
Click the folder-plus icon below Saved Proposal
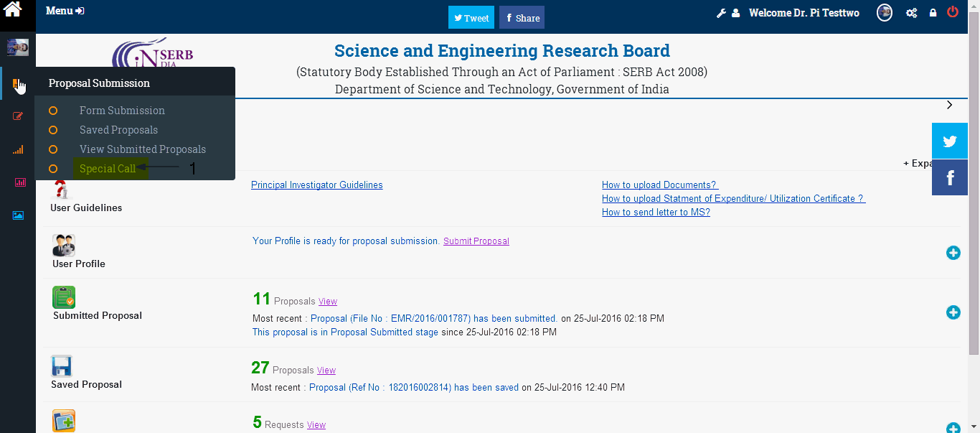pyautogui.click(x=64, y=422)
